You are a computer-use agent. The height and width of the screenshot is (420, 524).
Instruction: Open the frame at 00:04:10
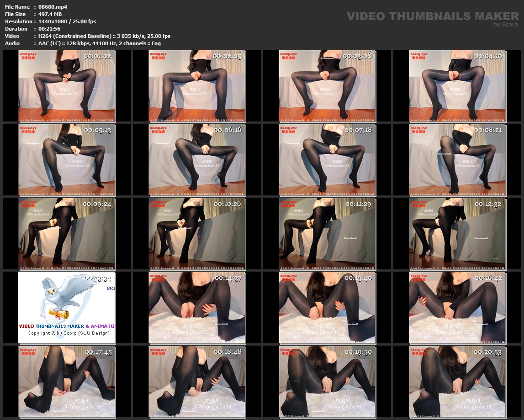click(x=457, y=86)
